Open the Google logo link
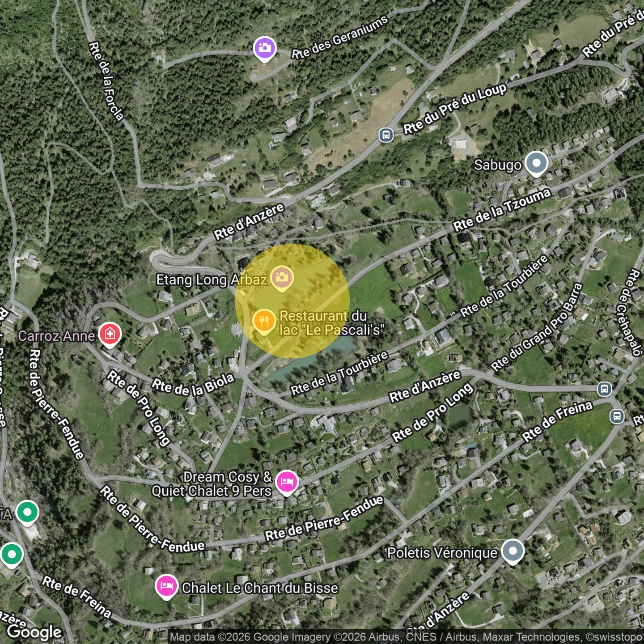 coord(34,632)
